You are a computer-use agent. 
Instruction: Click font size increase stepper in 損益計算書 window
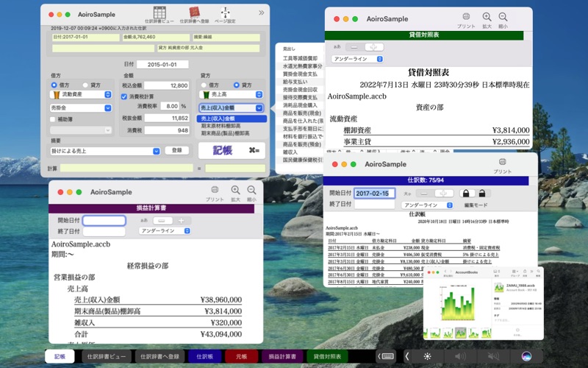pyautogui.click(x=180, y=220)
